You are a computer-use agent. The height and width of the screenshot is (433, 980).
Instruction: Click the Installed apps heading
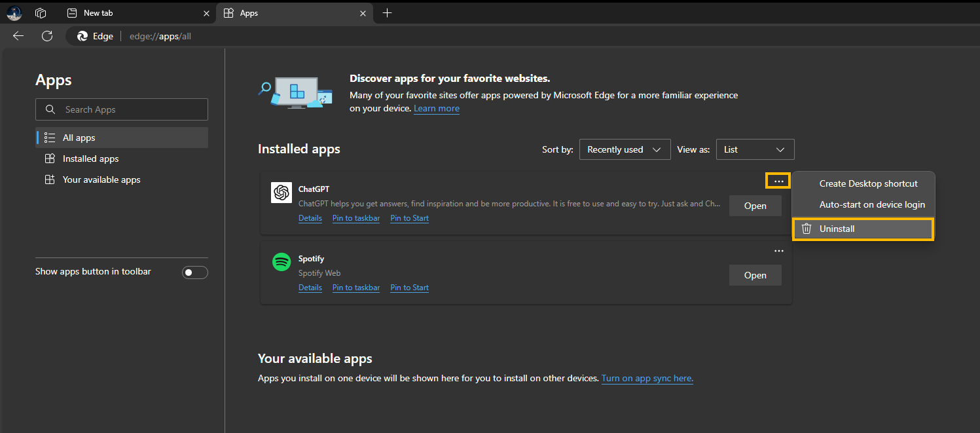pos(299,149)
